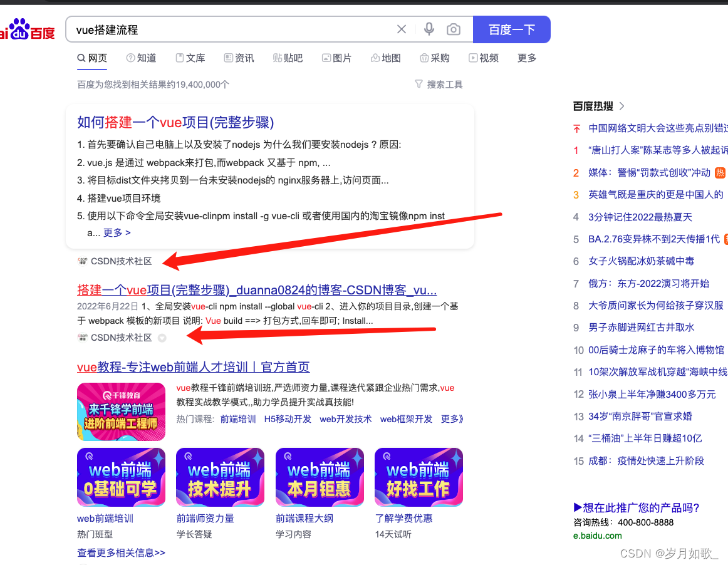
Task: Start voice search with the microphone icon
Action: point(429,29)
